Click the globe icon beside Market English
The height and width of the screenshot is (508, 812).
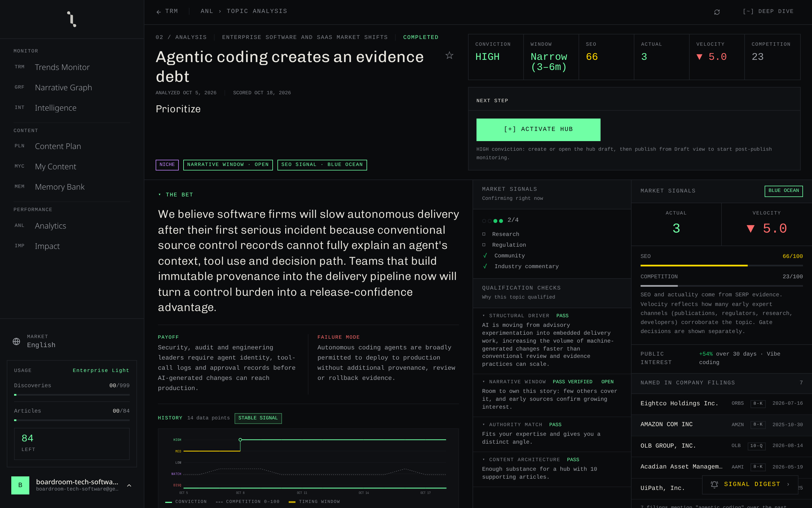click(x=16, y=341)
